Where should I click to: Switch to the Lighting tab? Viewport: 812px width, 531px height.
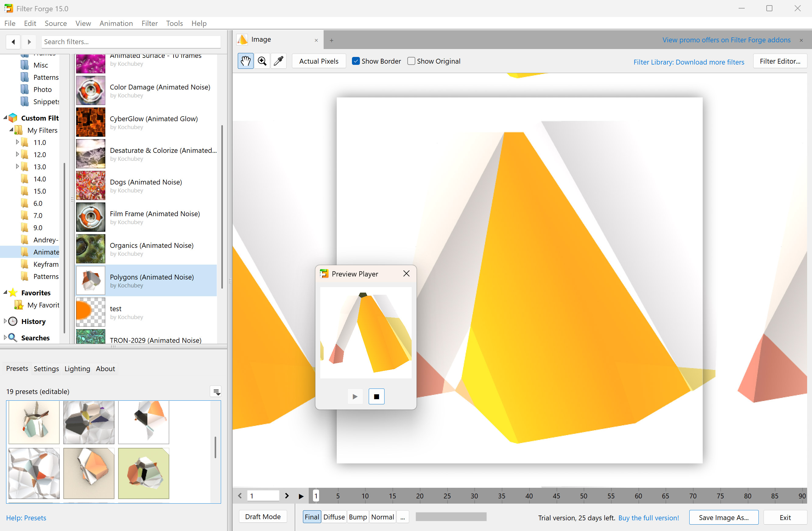click(77, 368)
